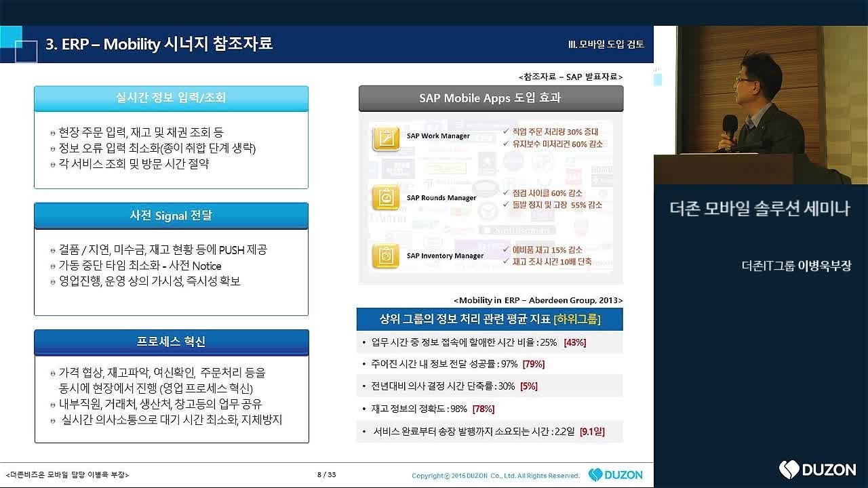Click 유지보수 미처리건 60% 감소 line
The width and height of the screenshot is (868, 488).
click(552, 144)
